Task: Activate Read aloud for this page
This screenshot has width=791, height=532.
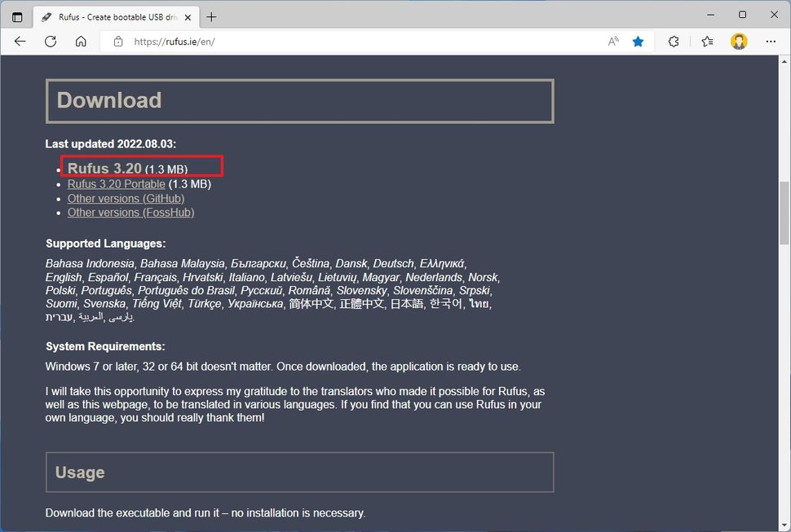Action: pos(613,42)
